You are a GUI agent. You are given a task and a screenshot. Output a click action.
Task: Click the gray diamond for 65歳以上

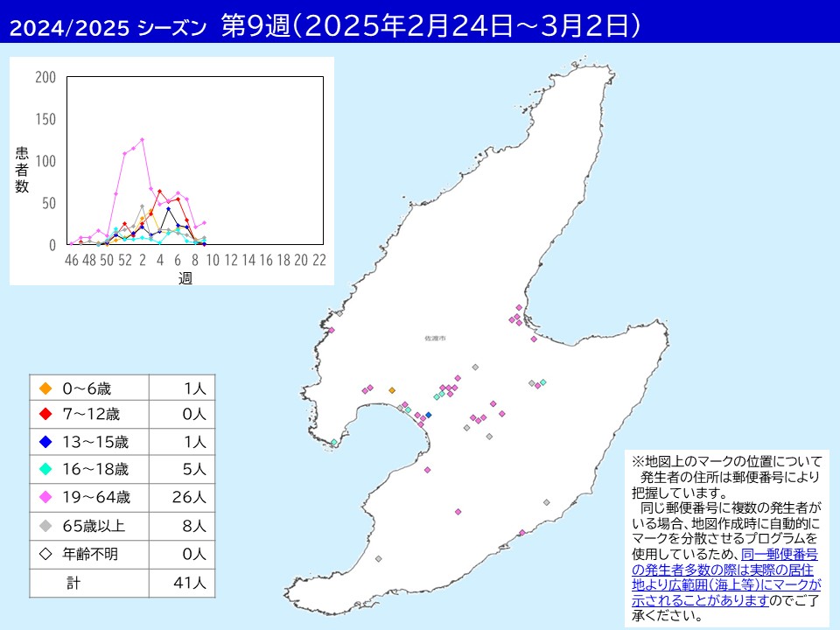click(46, 526)
